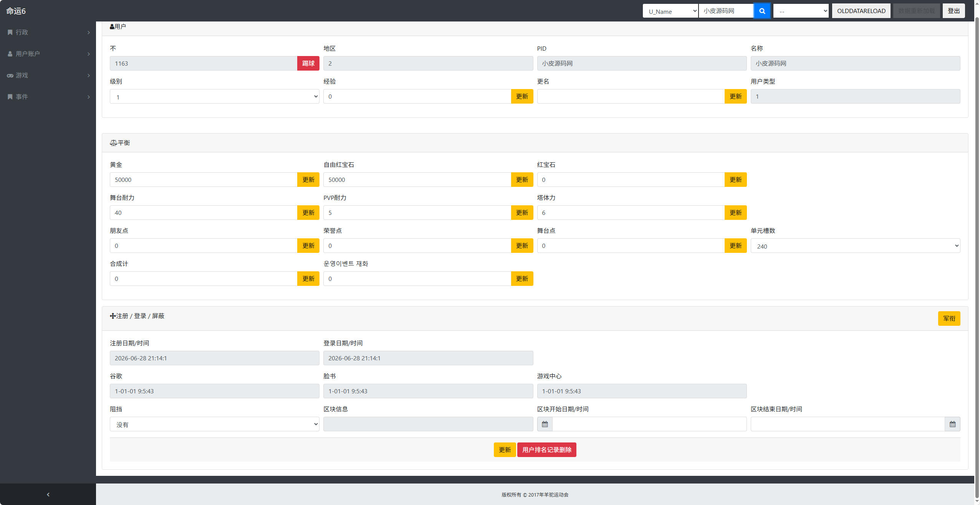Open the 级别 level dropdown
Viewport: 980px width, 505px height.
(x=215, y=96)
